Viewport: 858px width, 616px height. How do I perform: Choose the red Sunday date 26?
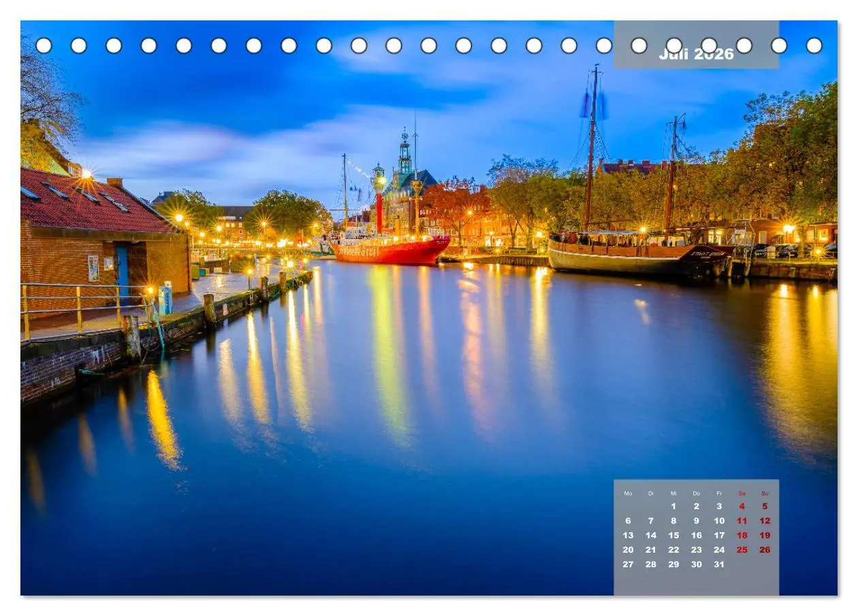pos(765,550)
